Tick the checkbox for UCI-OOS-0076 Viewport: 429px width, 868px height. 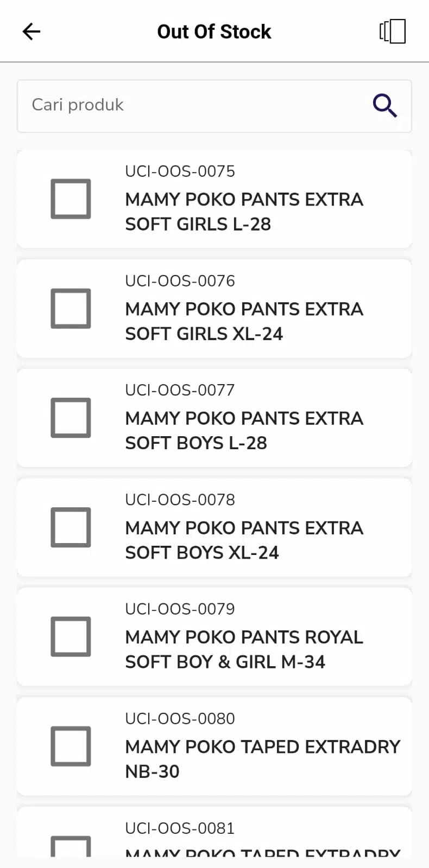pyautogui.click(x=71, y=308)
